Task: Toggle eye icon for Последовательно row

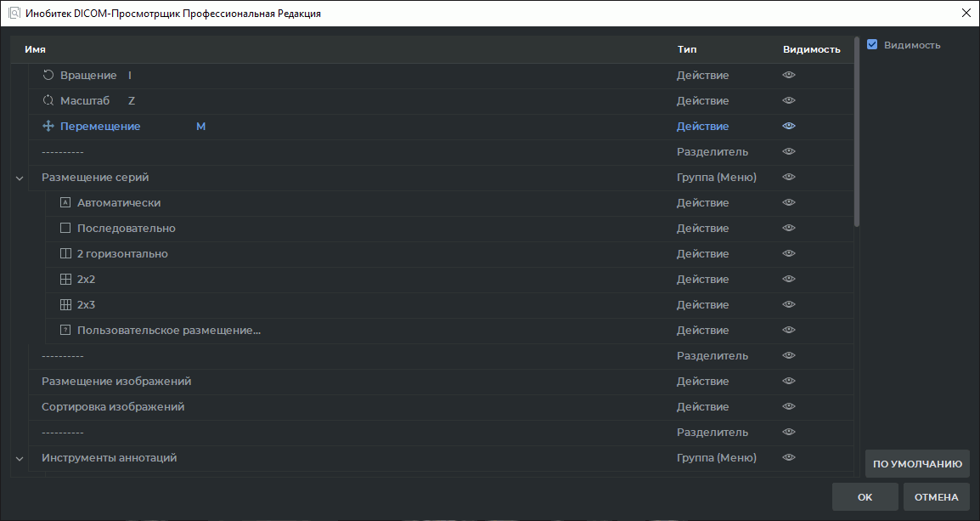Action: [789, 229]
